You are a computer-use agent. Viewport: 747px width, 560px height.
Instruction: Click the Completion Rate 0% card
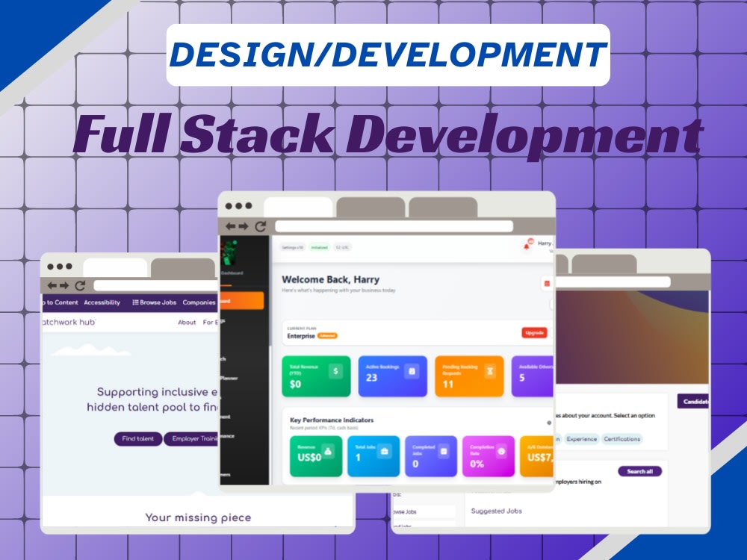[489, 456]
